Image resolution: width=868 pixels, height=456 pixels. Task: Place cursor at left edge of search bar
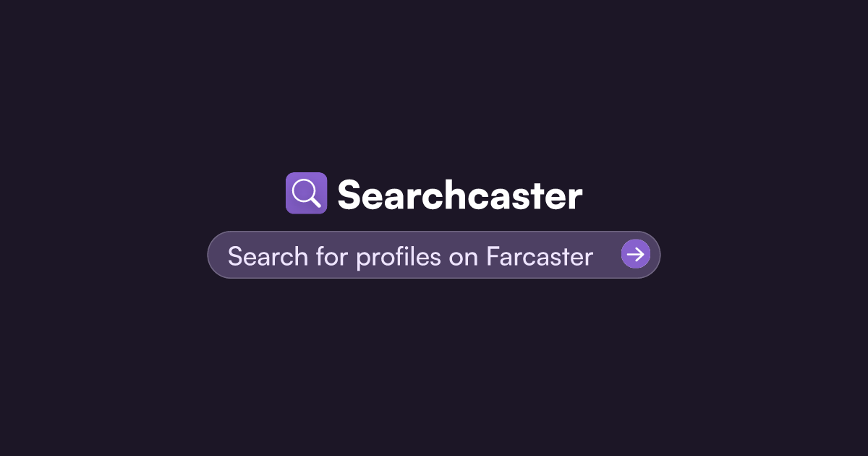[218, 255]
